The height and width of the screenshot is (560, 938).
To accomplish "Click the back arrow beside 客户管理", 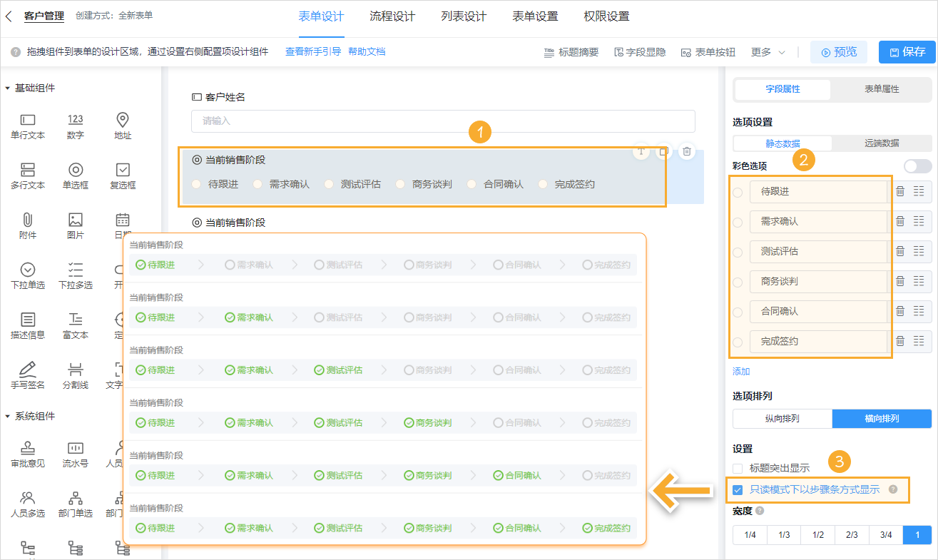I will 9,16.
